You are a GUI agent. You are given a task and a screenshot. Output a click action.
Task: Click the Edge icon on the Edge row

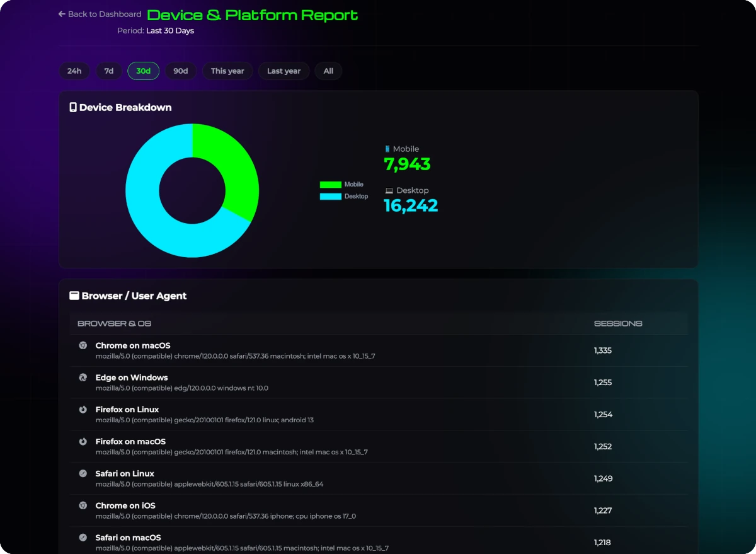83,377
